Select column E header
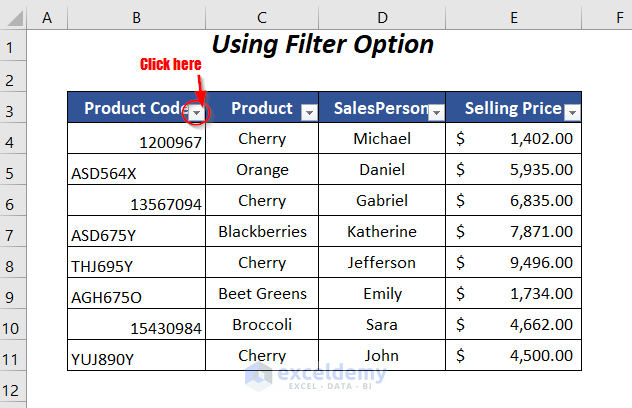Image resolution: width=632 pixels, height=408 pixels. point(513,16)
